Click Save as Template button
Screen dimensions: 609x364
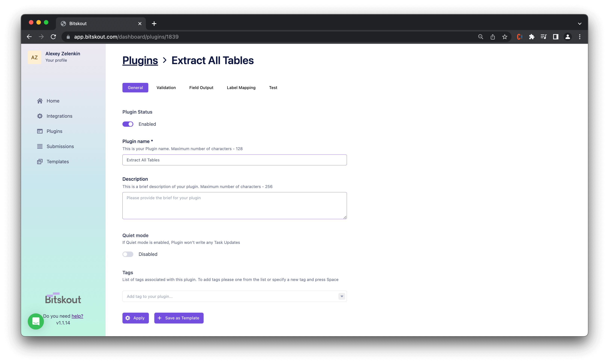179,318
